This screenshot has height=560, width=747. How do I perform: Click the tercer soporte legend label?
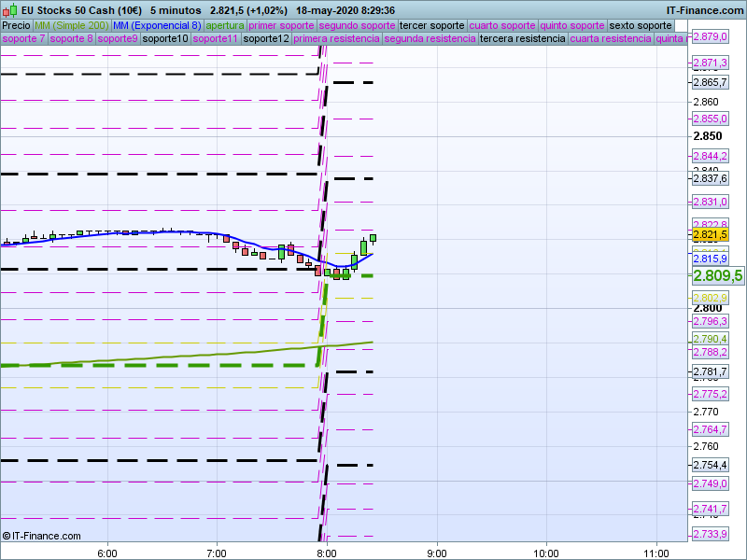point(430,25)
